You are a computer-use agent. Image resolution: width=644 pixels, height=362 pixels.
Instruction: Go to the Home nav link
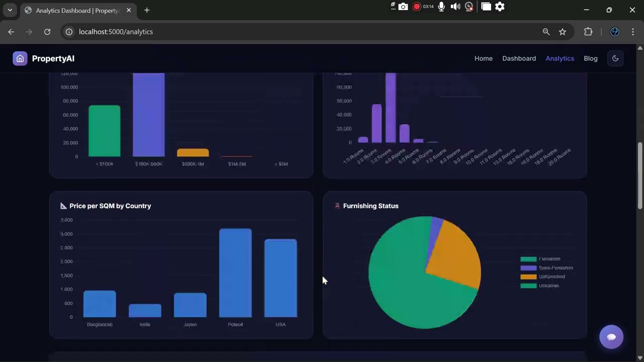[484, 58]
